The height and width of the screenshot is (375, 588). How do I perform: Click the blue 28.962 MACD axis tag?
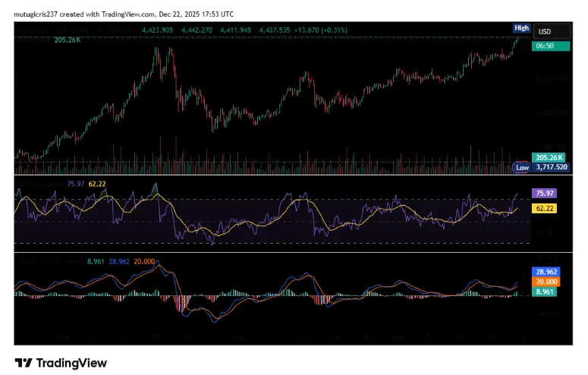pos(546,271)
